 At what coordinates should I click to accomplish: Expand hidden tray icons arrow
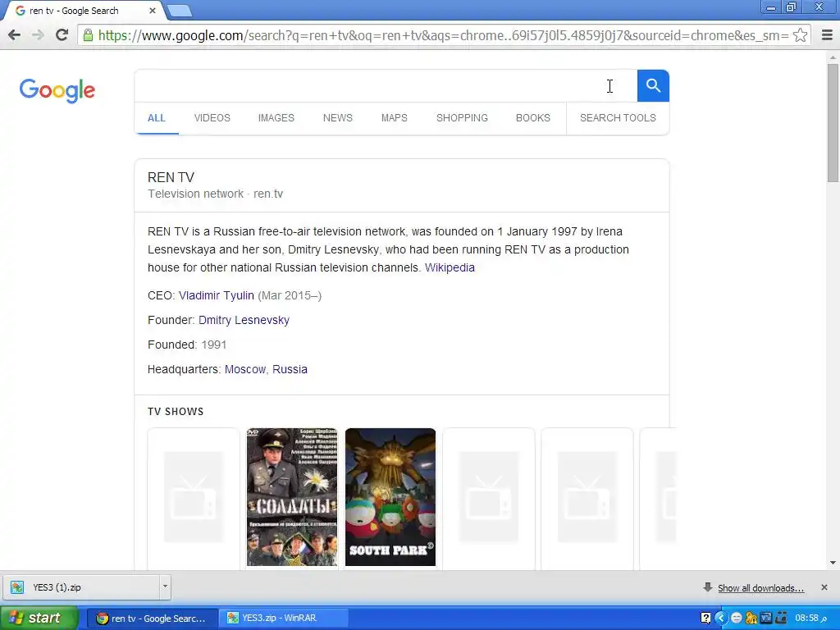pos(720,619)
